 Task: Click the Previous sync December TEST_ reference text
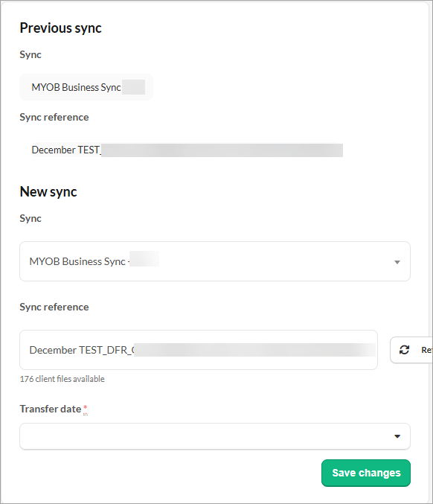tap(66, 150)
